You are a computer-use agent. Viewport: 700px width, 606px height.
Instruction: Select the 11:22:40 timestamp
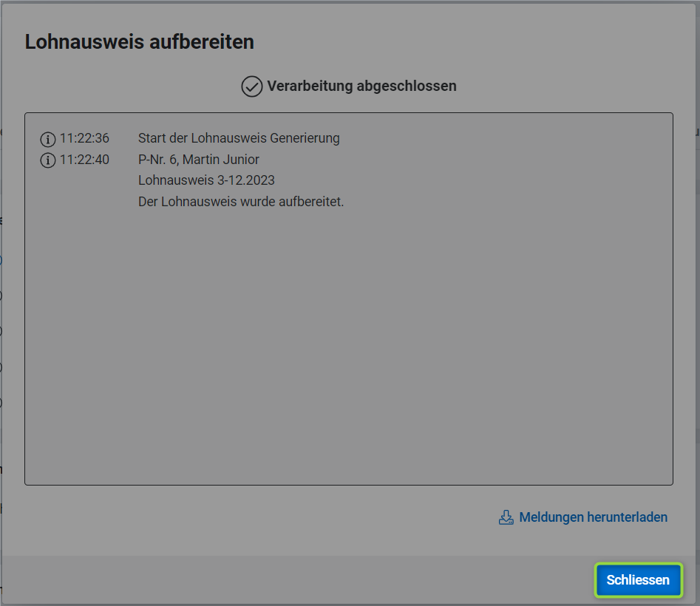click(x=84, y=160)
